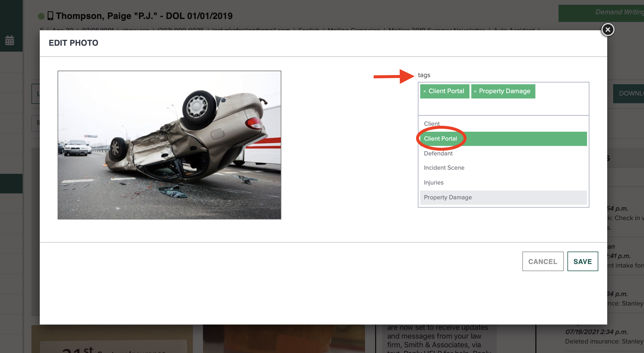Close the Edit Photo dialog with X
644x353 pixels.
(x=607, y=30)
